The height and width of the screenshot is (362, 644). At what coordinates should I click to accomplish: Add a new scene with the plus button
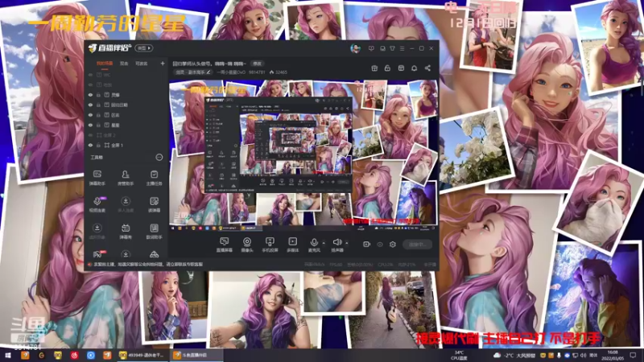[x=163, y=64]
